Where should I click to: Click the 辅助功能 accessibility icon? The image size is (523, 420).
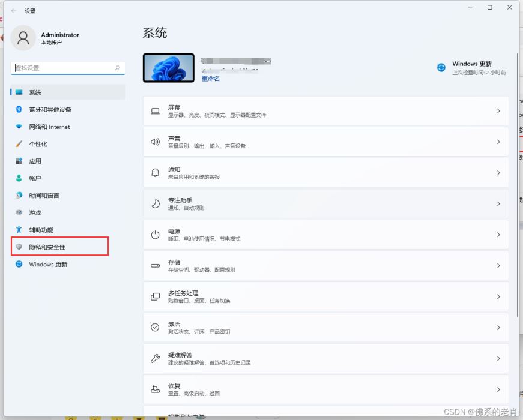tap(19, 230)
